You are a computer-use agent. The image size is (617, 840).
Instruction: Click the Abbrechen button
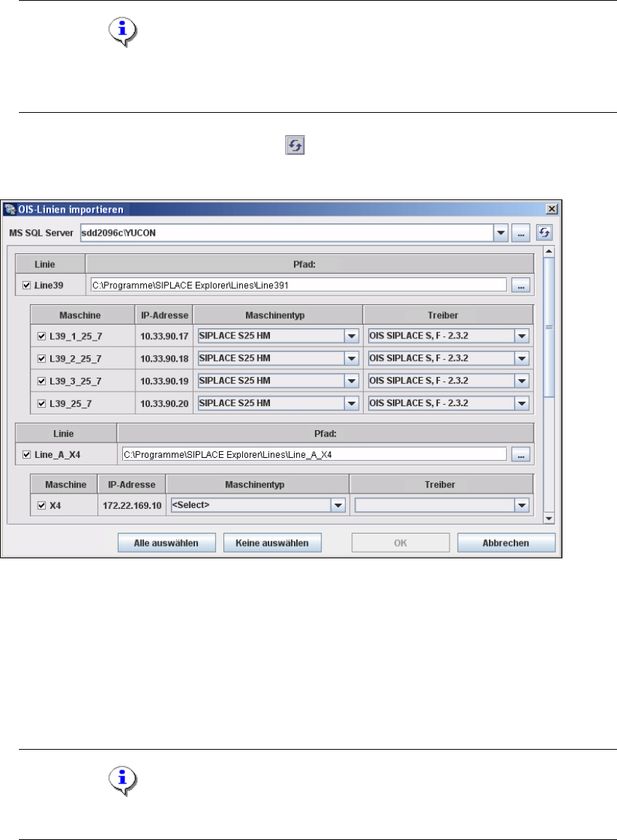(x=506, y=543)
